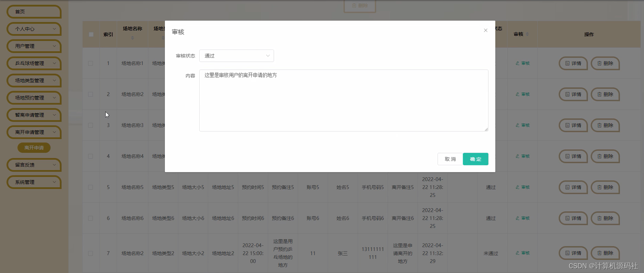
Task: Click 删除 trash button in row 2
Action: [605, 94]
